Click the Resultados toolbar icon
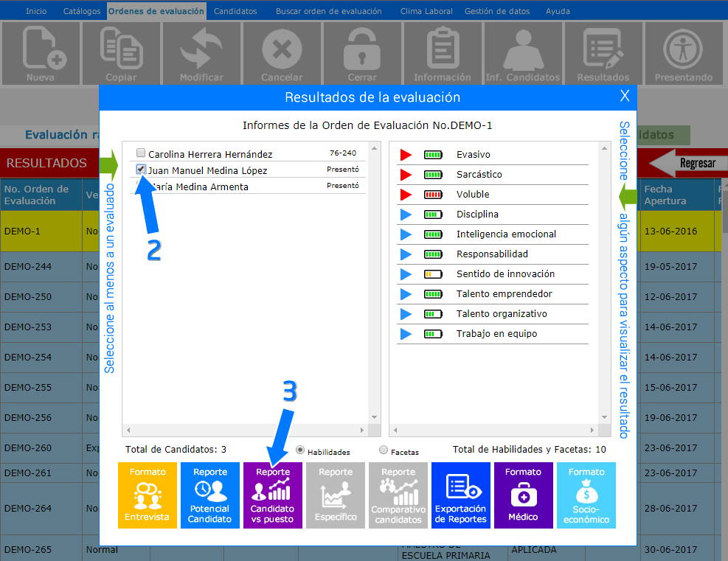The height and width of the screenshot is (561, 728). pyautogui.click(x=603, y=53)
